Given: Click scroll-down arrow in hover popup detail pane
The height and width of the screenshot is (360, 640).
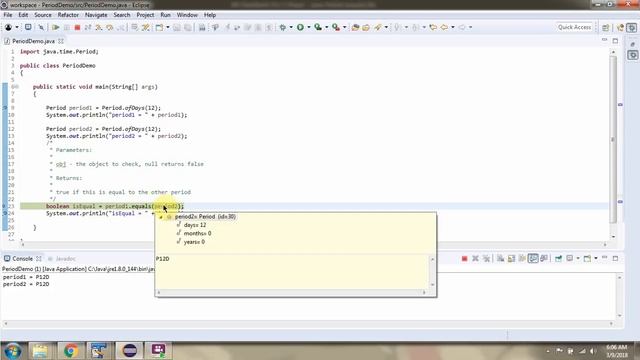Looking at the screenshot, I should click(432, 285).
